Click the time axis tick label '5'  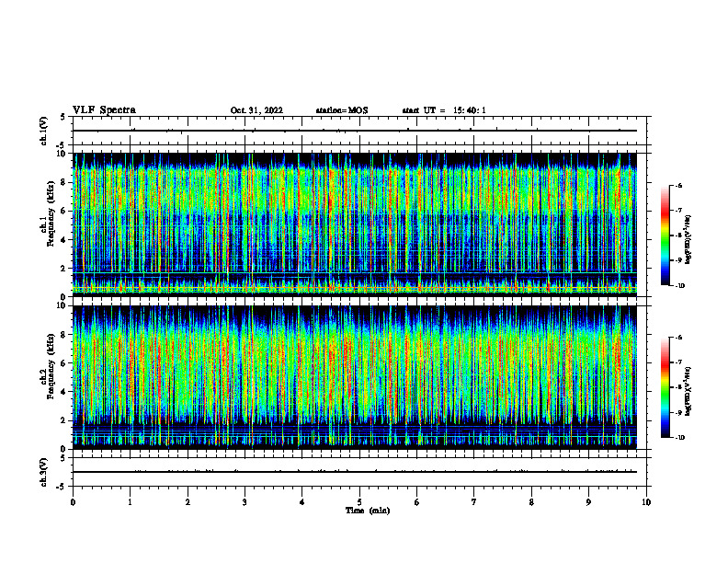(x=359, y=502)
